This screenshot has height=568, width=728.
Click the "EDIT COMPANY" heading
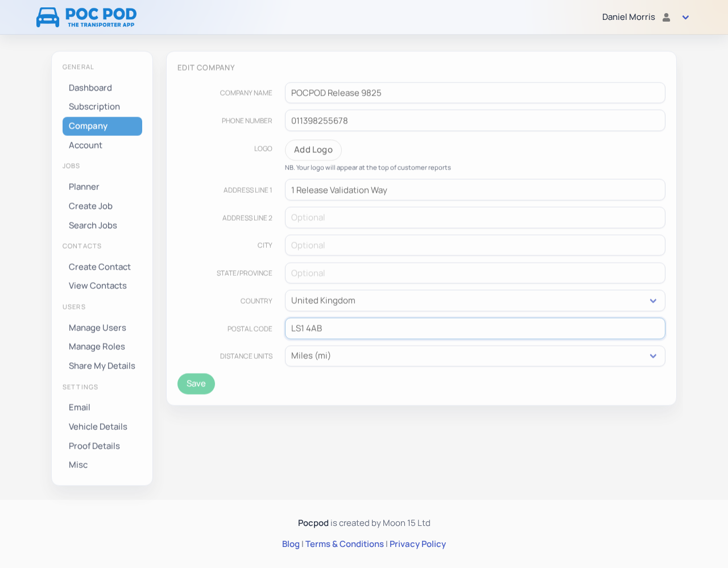click(206, 68)
